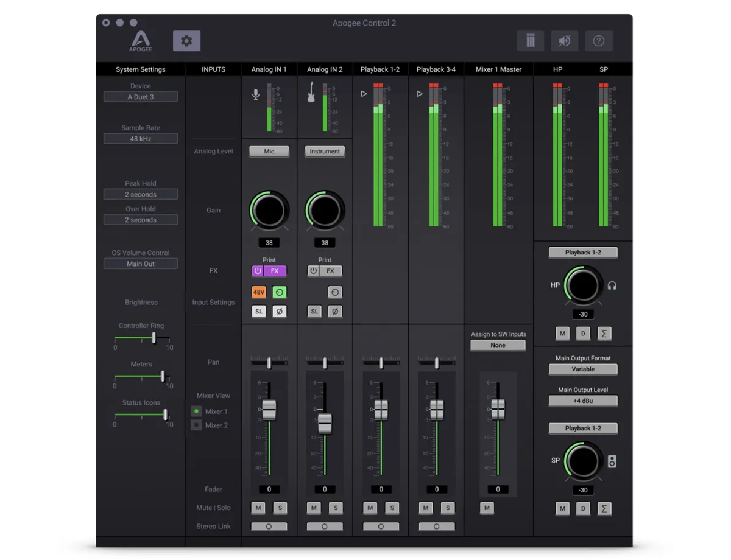This screenshot has width=731, height=560.
Task: Solo the Analog IN 1 channel
Action: pos(280,508)
